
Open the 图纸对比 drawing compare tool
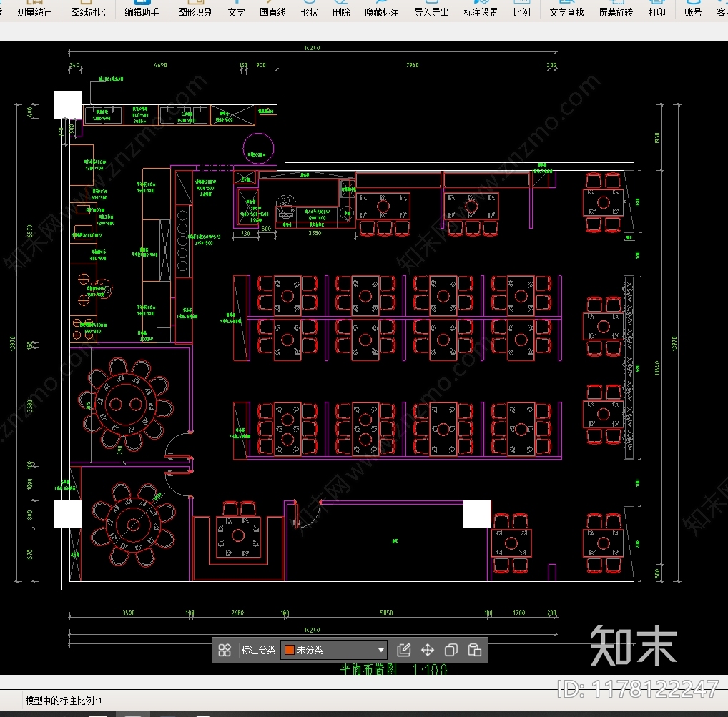[x=88, y=9]
